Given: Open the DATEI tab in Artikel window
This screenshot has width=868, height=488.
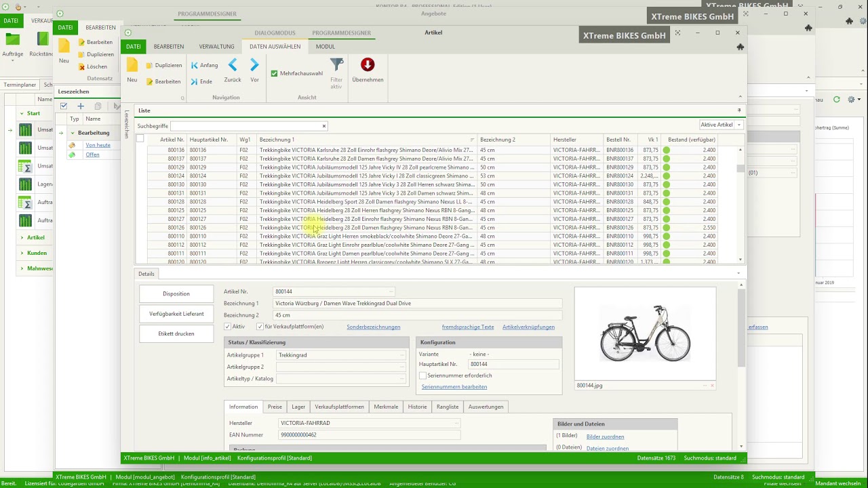Looking at the screenshot, I should tap(134, 47).
